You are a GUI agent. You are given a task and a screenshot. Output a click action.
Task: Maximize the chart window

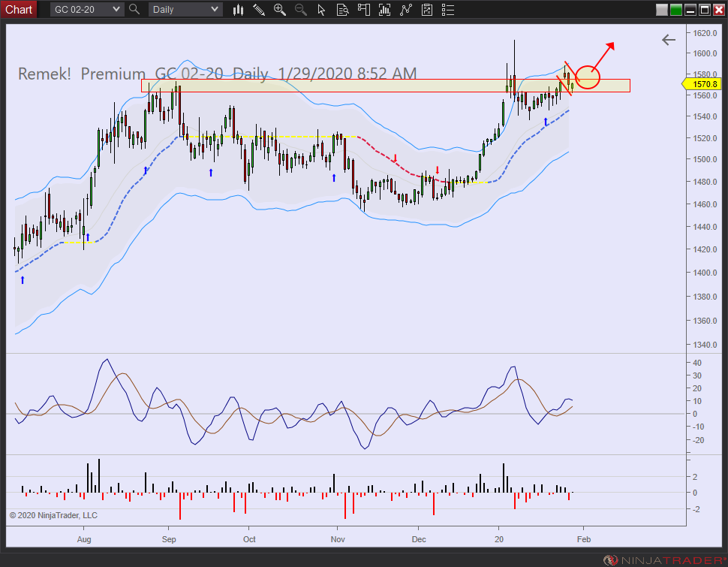click(705, 9)
